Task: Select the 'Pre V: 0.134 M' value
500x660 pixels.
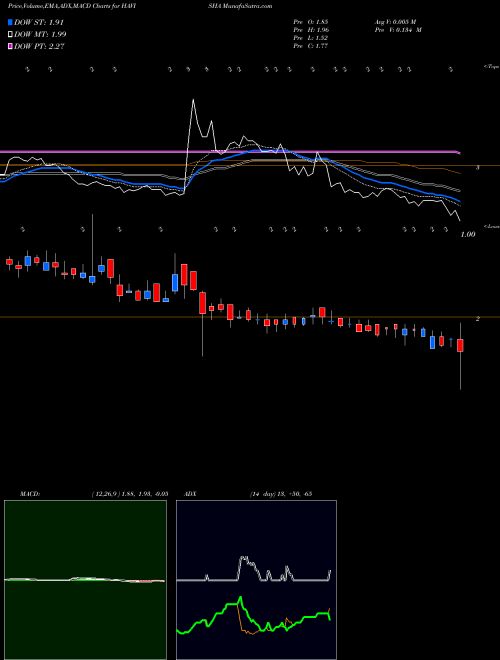Action: [x=398, y=30]
